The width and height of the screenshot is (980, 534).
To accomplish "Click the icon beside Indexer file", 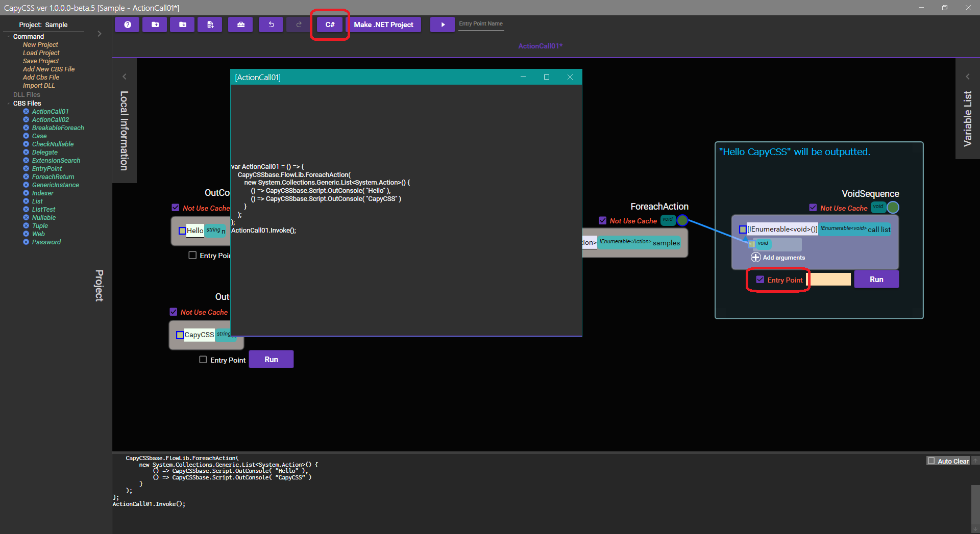I will click(26, 193).
